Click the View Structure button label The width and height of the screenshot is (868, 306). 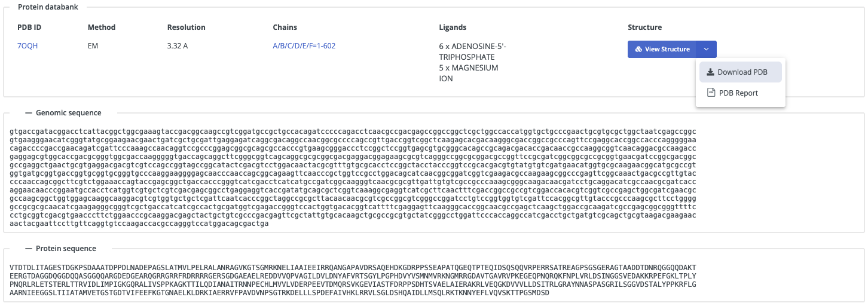[x=667, y=49]
